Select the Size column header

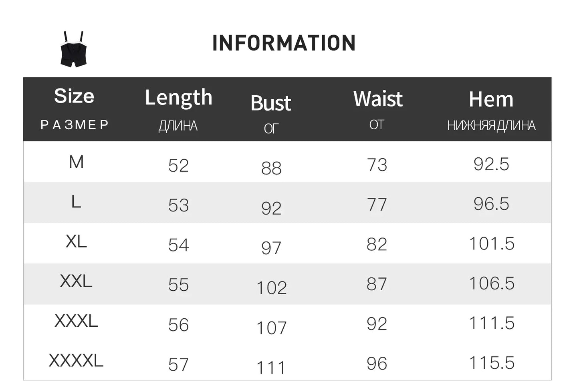74,96
